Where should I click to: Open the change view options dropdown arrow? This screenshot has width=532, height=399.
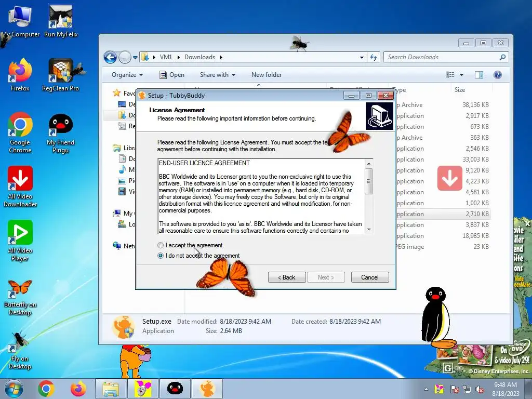coord(461,75)
